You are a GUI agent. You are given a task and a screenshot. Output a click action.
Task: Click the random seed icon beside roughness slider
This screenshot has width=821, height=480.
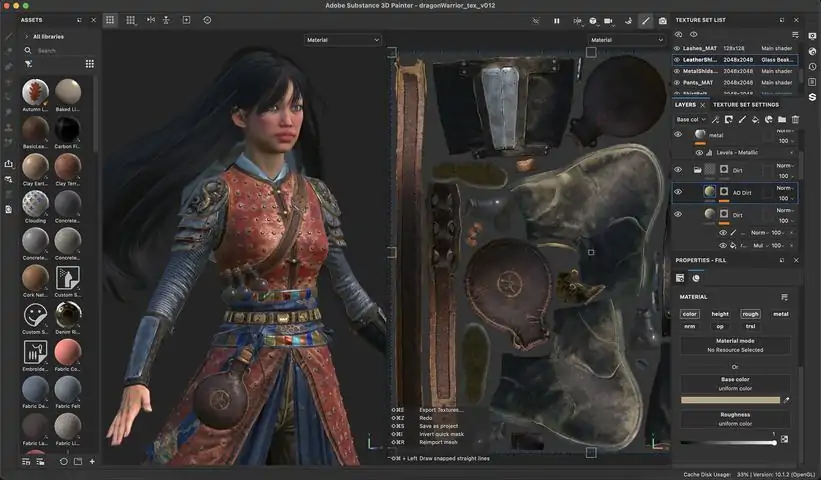[x=784, y=439]
